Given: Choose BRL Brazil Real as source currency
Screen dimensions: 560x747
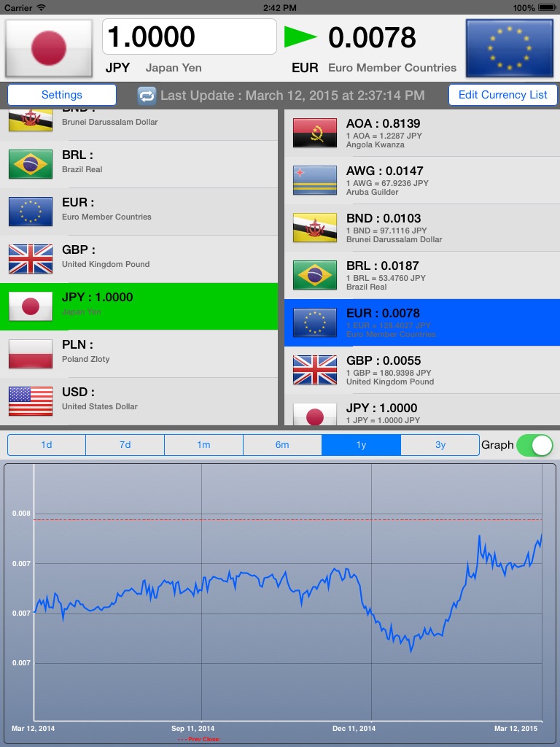Looking at the screenshot, I should [139, 164].
